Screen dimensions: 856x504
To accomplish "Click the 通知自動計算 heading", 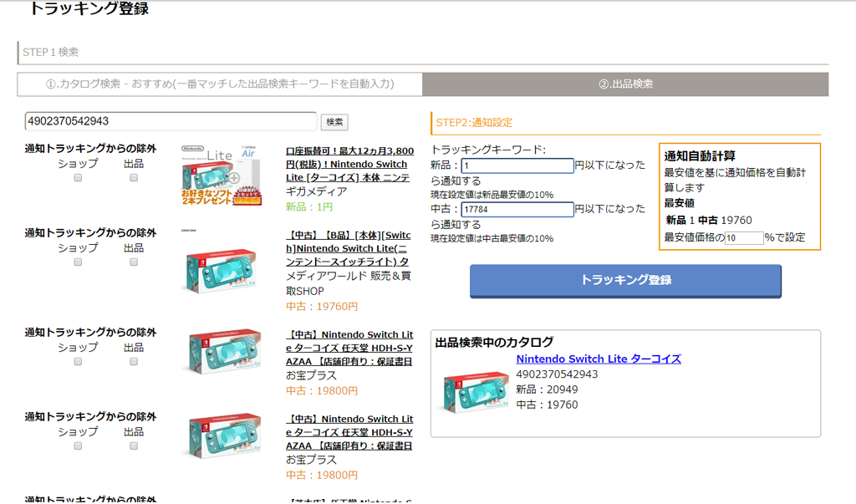I will tap(700, 156).
